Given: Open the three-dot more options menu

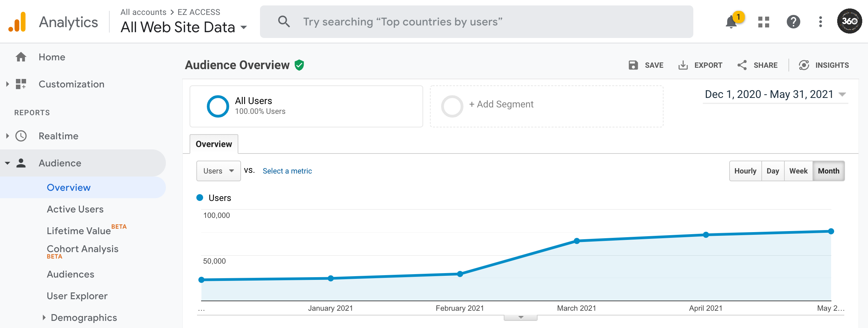Looking at the screenshot, I should [x=820, y=22].
